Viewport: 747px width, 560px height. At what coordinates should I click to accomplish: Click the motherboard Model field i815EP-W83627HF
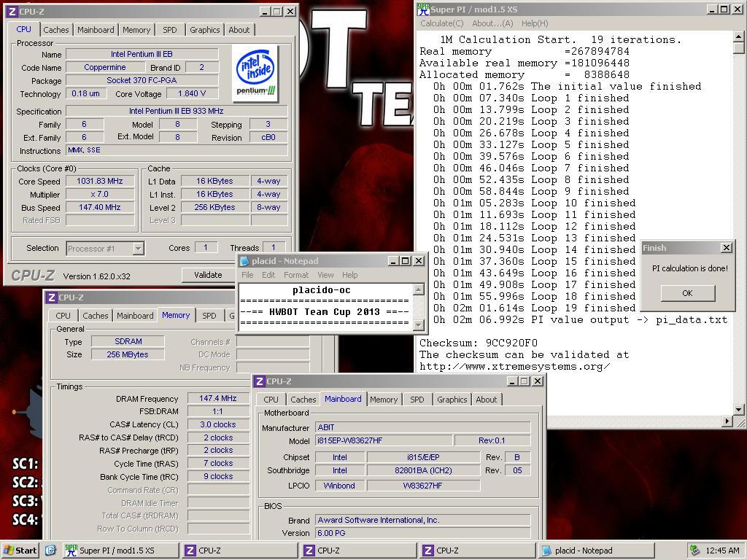tap(382, 440)
